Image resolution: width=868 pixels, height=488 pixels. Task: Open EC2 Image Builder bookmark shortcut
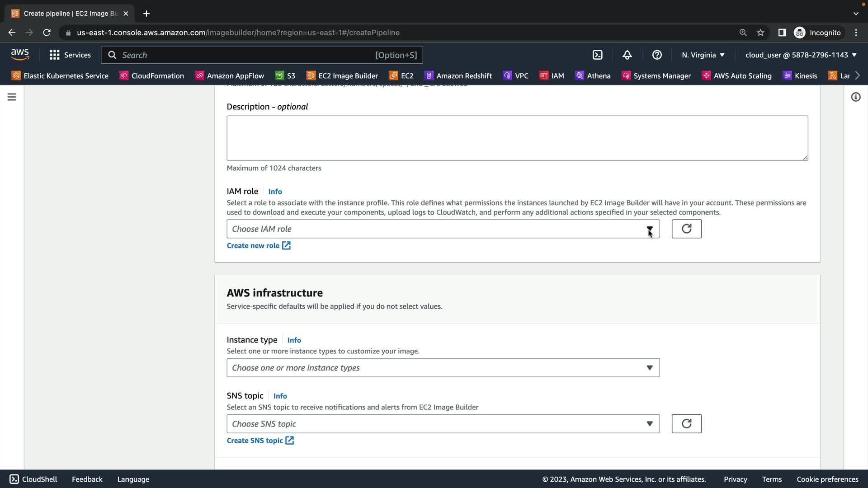click(x=342, y=75)
